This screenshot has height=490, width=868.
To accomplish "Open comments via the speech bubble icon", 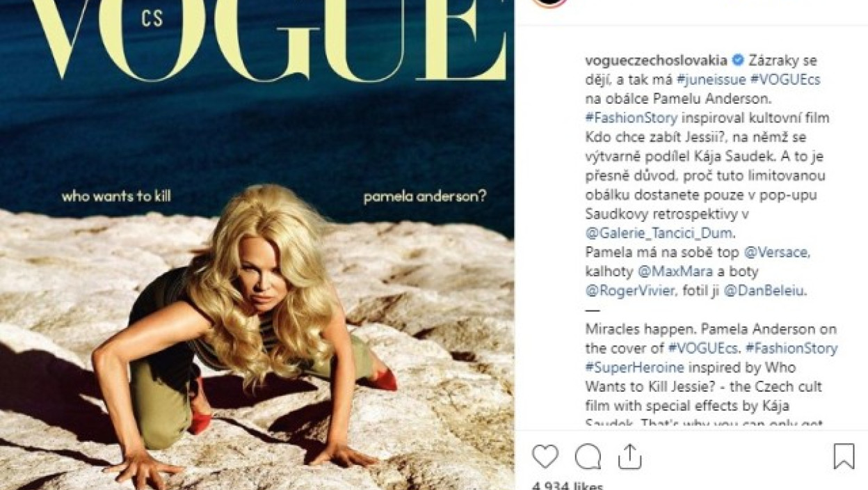I will pos(588,457).
